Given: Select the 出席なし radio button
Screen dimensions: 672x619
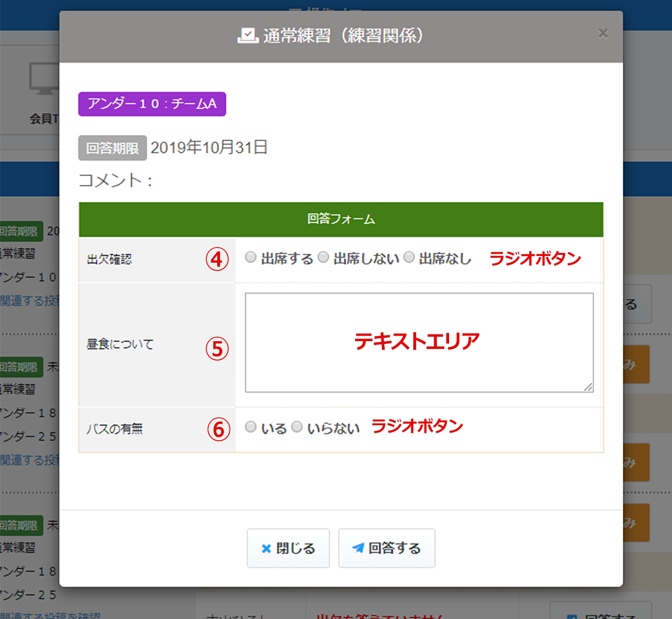Looking at the screenshot, I should [x=409, y=257].
